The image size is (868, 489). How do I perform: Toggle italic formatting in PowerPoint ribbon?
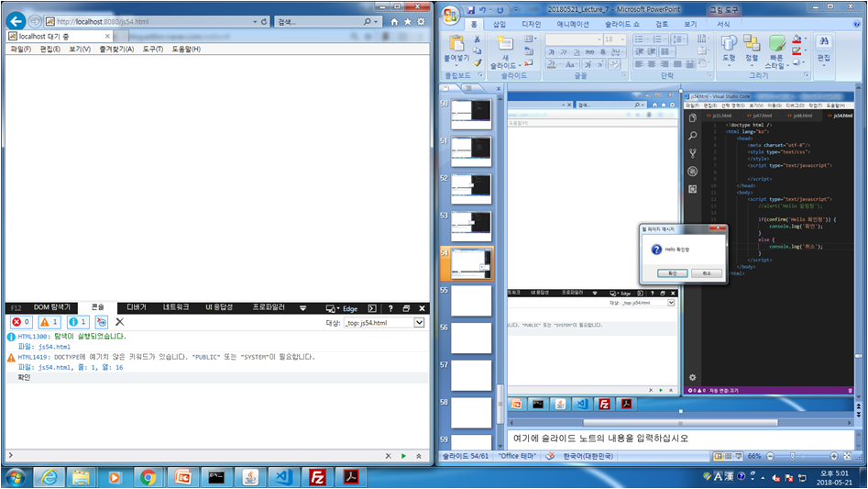564,52
